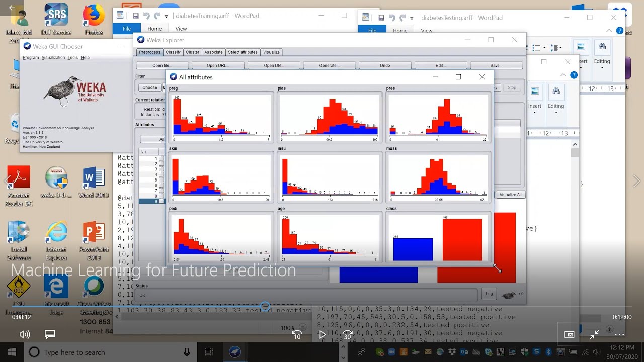This screenshot has height=362, width=644.
Task: Switch to Classify tab in Weka Explorer
Action: pos(173,52)
